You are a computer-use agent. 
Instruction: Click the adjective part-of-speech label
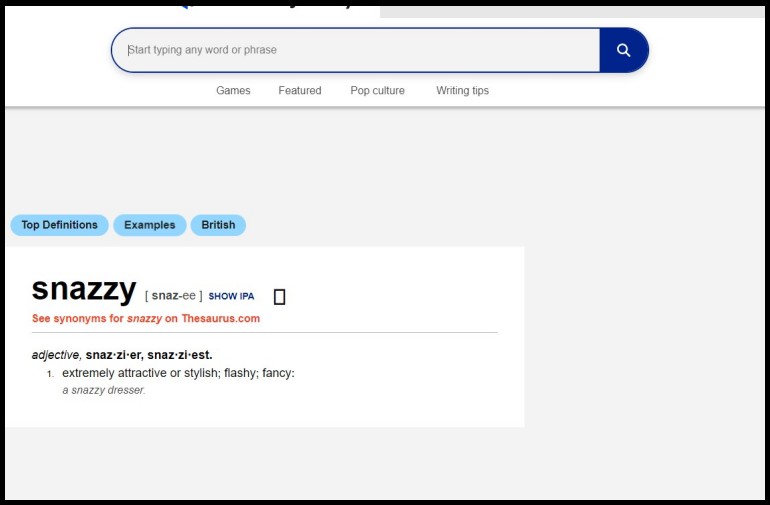55,355
